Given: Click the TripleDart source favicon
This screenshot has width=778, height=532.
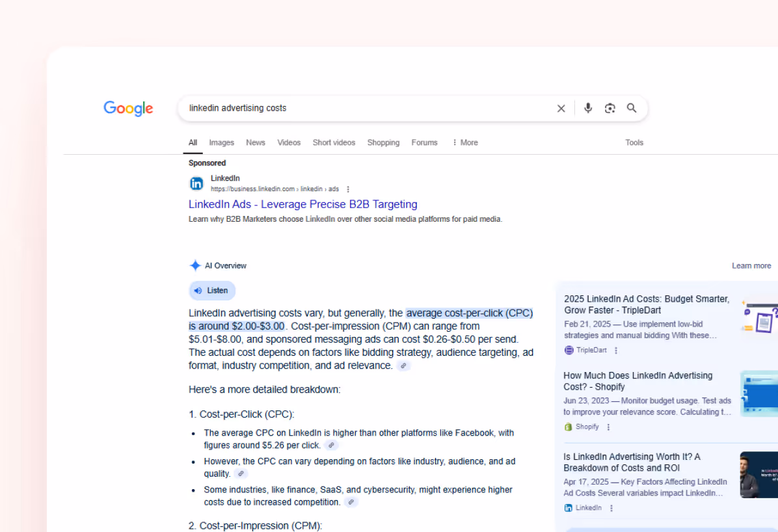Looking at the screenshot, I should (x=569, y=350).
